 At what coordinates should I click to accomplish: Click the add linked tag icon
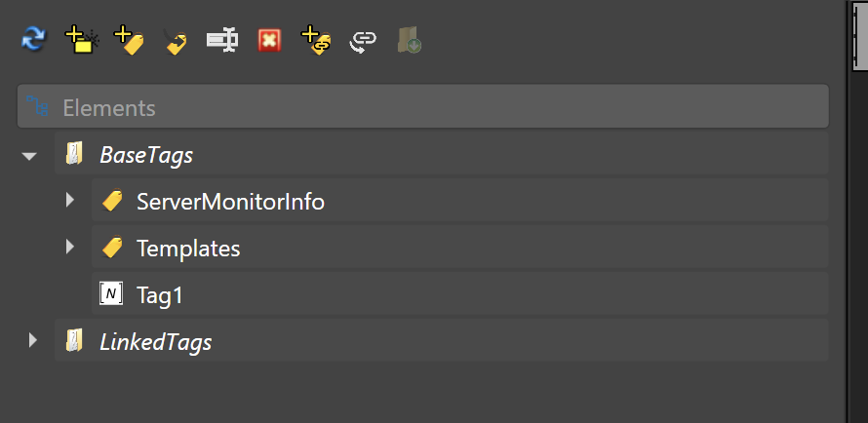point(317,41)
